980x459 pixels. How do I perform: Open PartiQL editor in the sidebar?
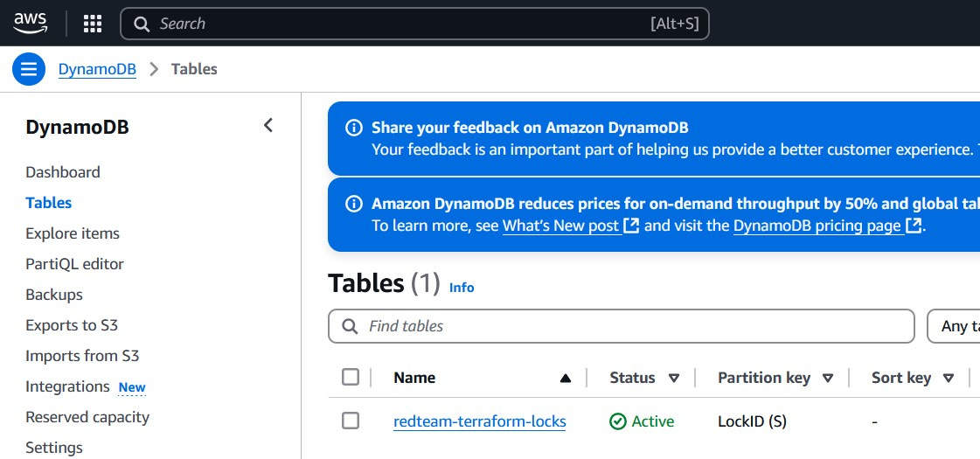coord(74,264)
